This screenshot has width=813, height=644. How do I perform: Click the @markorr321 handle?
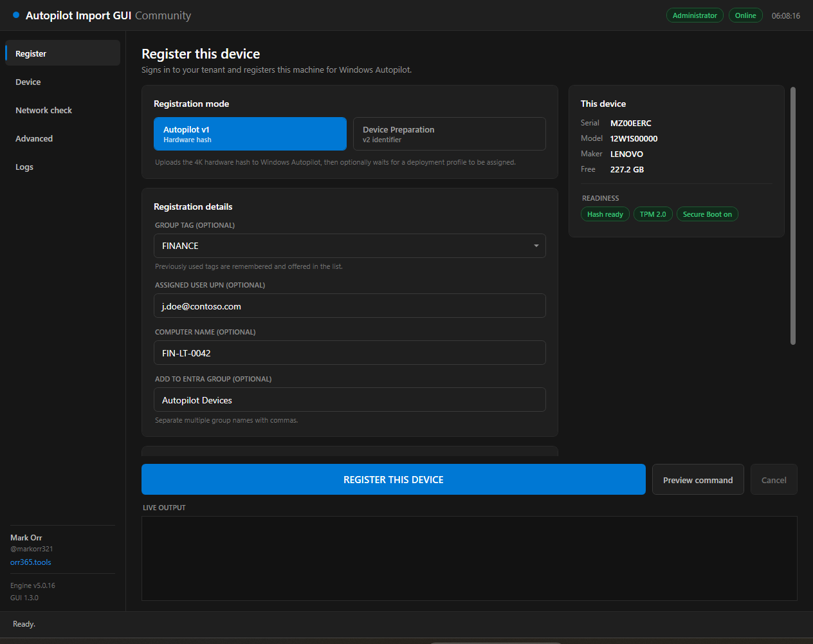tap(32, 549)
